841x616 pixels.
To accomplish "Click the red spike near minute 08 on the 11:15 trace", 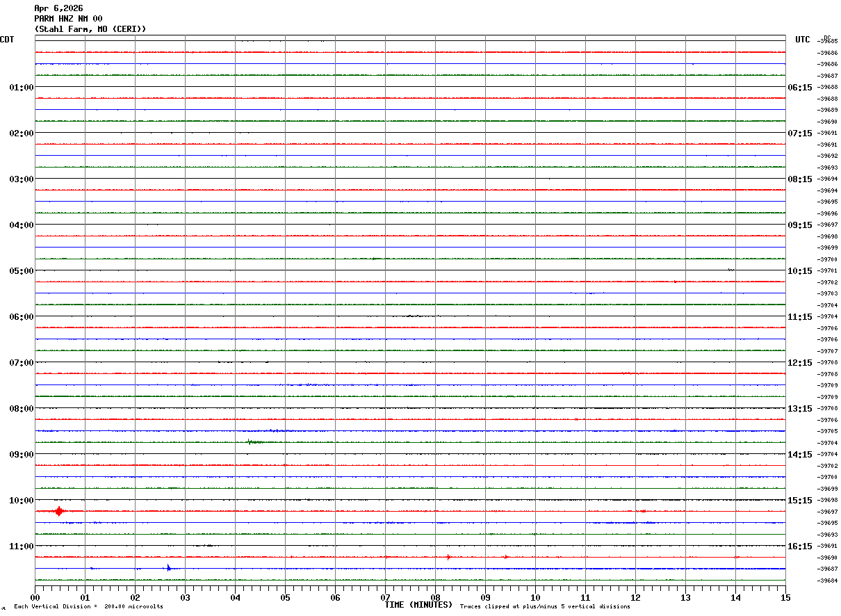I will [x=448, y=557].
